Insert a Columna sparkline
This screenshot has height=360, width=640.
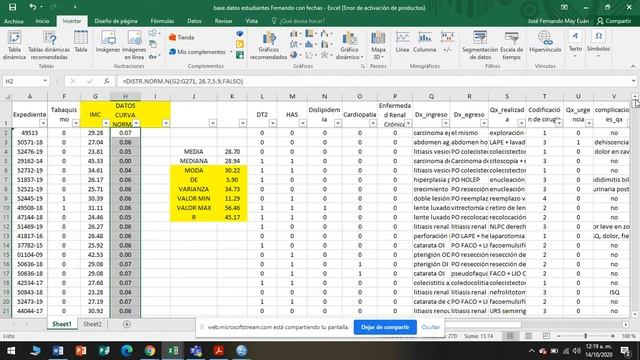[424, 42]
